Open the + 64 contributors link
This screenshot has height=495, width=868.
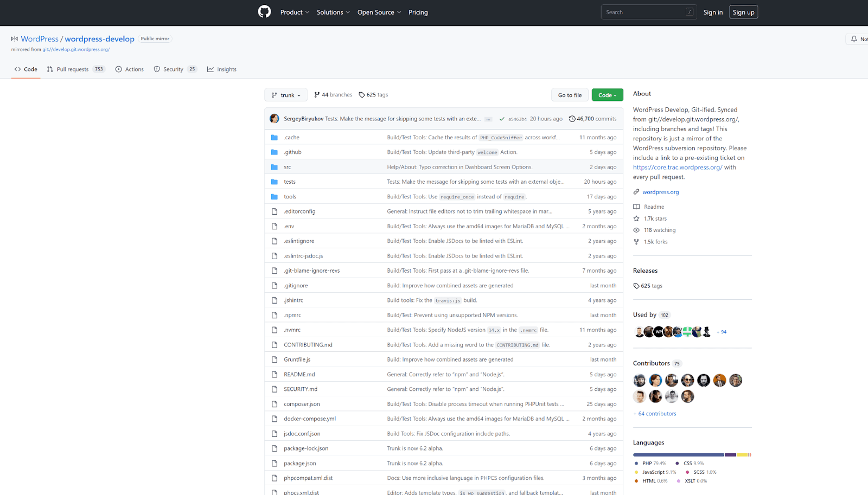pos(655,414)
